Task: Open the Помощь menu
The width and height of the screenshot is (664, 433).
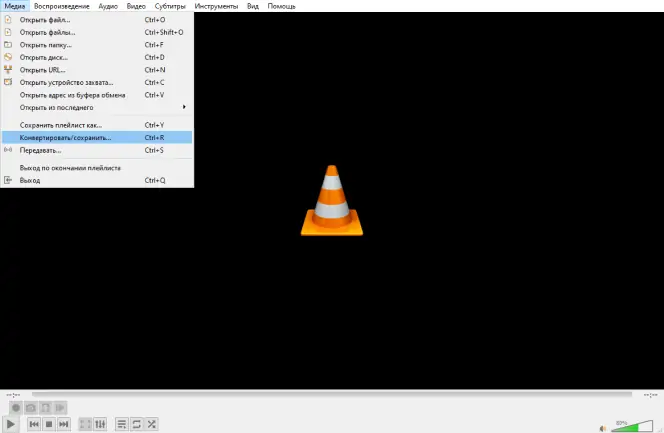Action: 282,6
